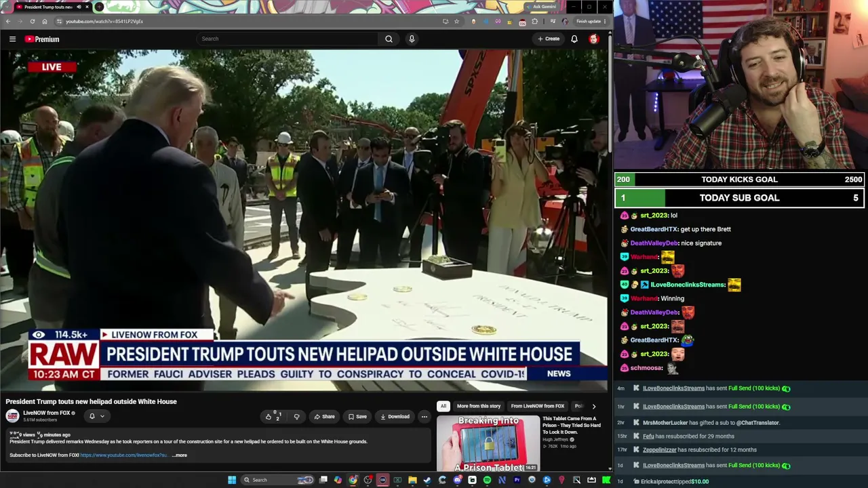Click the video title 'President Trump touts new helipad'

[x=91, y=401]
